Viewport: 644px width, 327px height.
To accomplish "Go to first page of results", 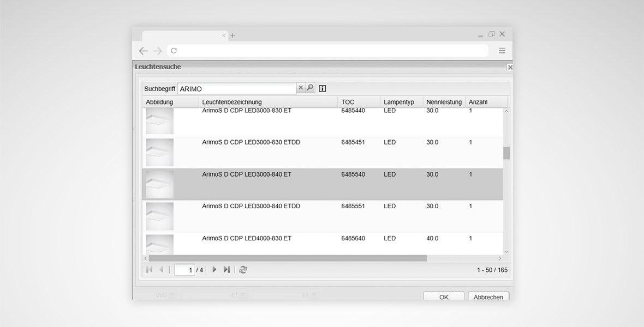I will [149, 270].
